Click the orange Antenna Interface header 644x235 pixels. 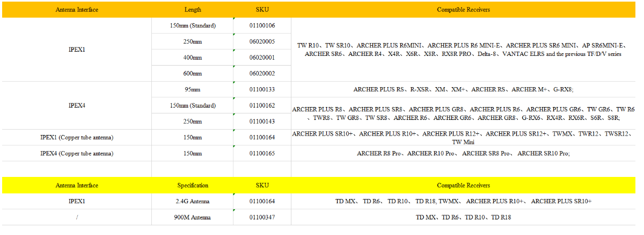pyautogui.click(x=77, y=10)
